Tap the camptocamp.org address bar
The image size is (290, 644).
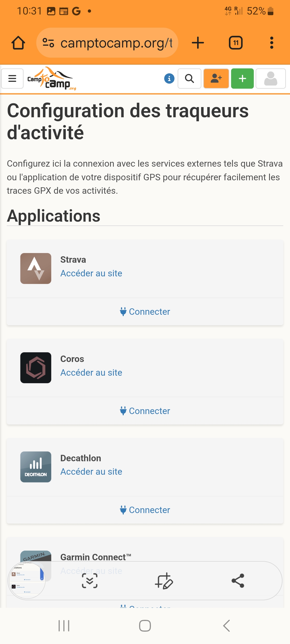coord(107,43)
